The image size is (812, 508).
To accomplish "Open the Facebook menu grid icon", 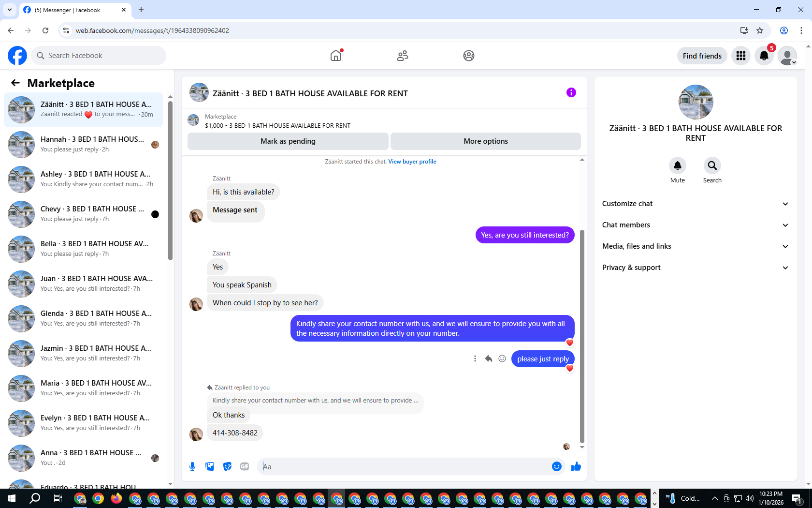I will [740, 56].
